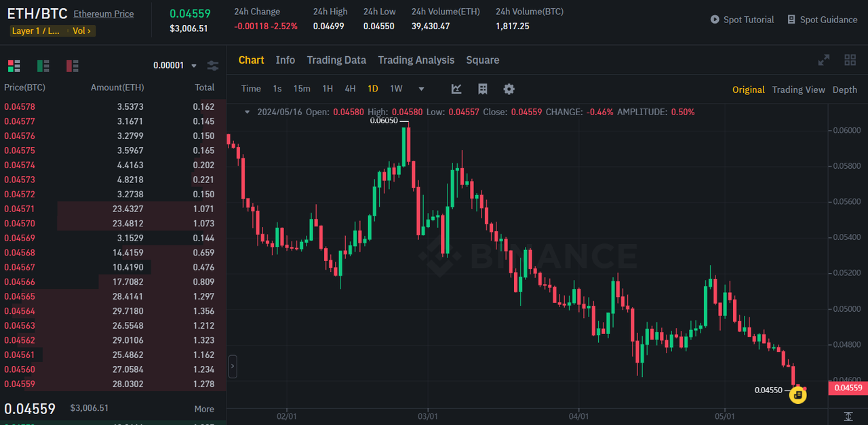Open the chart settings gear icon
The image size is (868, 425).
click(509, 89)
